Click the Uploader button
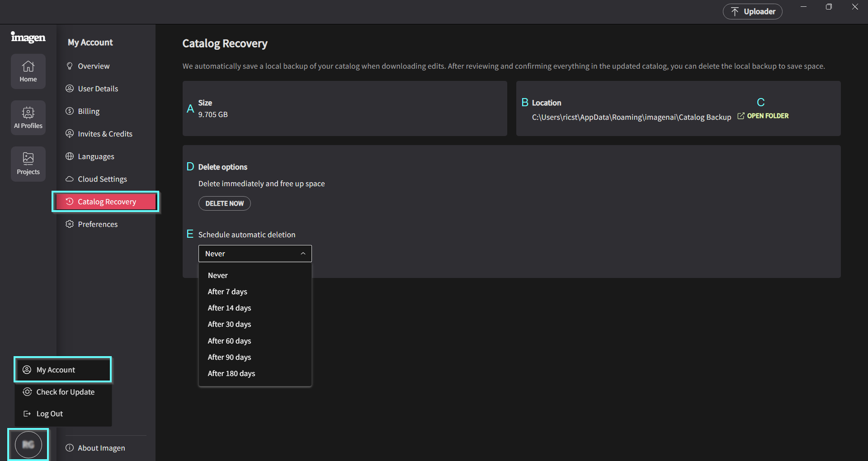The height and width of the screenshot is (461, 868). 752,12
